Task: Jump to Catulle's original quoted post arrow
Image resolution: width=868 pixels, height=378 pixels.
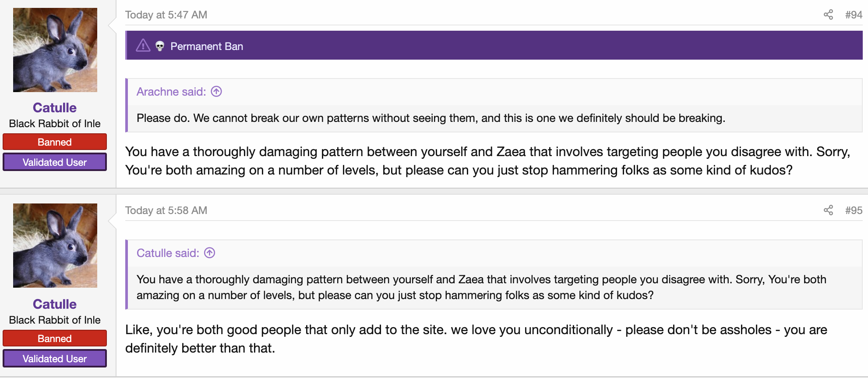Action: [x=210, y=253]
